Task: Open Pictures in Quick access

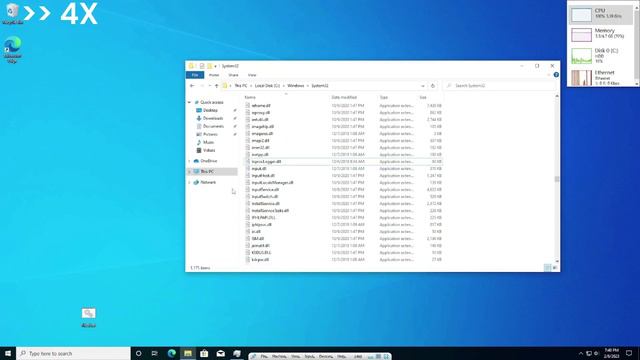Action: click(x=210, y=134)
